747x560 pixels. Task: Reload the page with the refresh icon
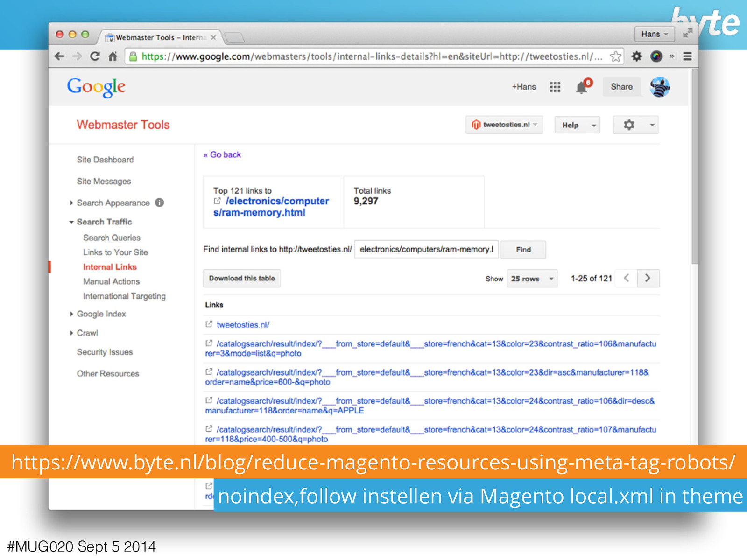click(95, 56)
